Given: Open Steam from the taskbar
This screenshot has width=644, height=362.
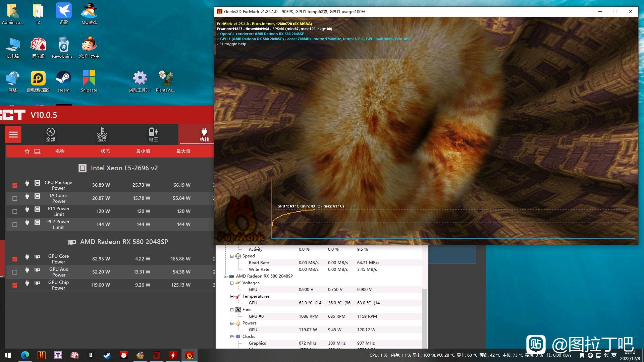Looking at the screenshot, I should [107, 355].
